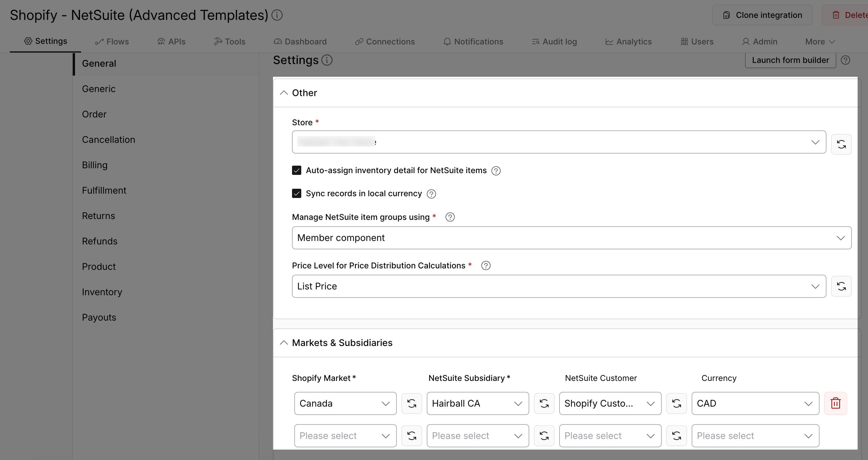The image size is (868, 460).
Task: Switch to the Admin tab
Action: [759, 42]
